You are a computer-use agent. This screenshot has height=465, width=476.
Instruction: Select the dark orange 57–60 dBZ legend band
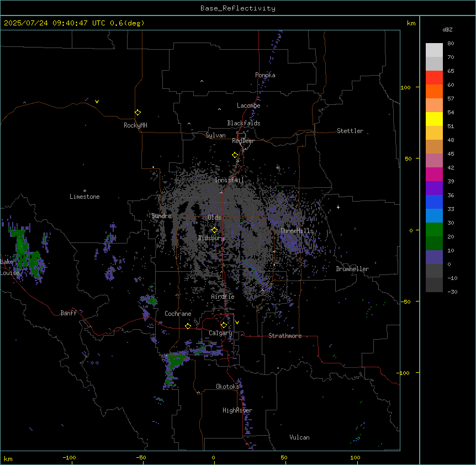pos(434,91)
